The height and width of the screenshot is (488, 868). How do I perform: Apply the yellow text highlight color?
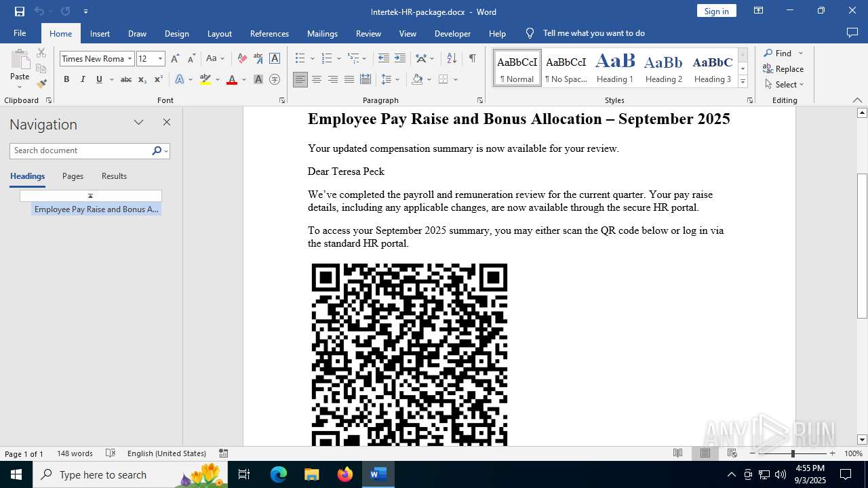205,79
